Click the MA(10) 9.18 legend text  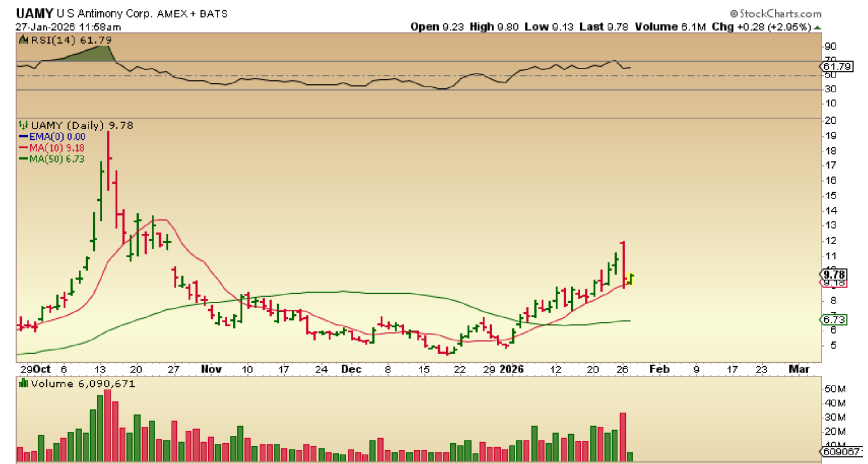point(57,148)
